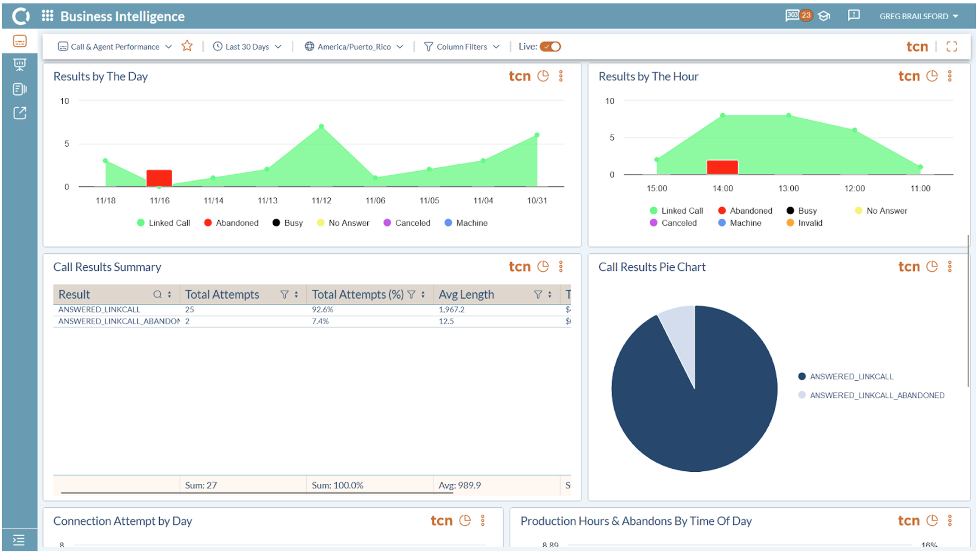Select dashboards icon in left sidebar
Image resolution: width=980 pixels, height=555 pixels.
tap(20, 41)
